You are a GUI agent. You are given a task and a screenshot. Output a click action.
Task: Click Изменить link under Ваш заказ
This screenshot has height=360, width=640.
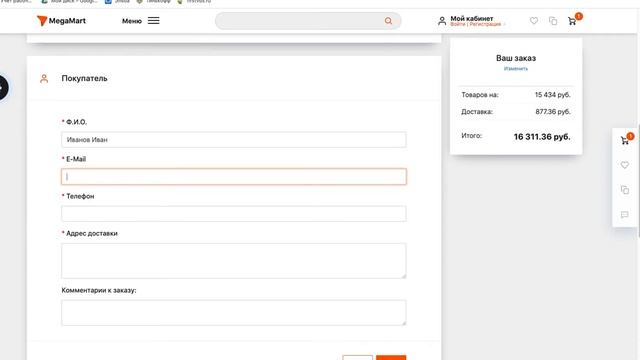(516, 69)
